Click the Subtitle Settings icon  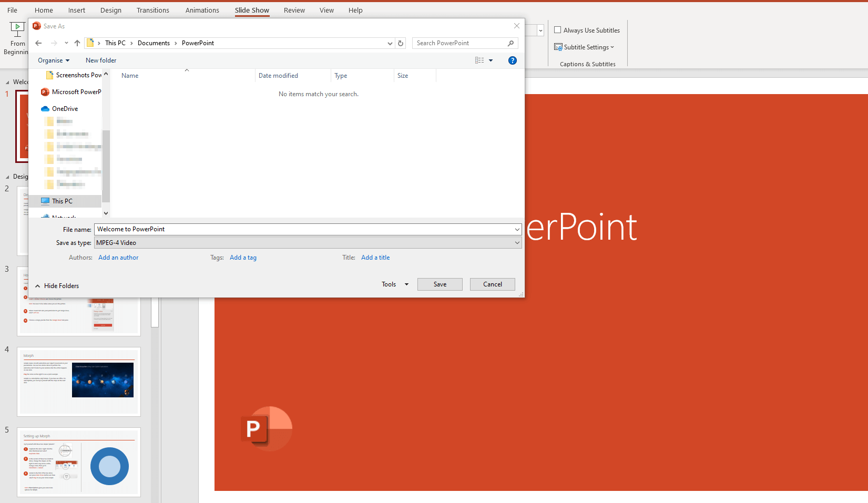coord(558,47)
